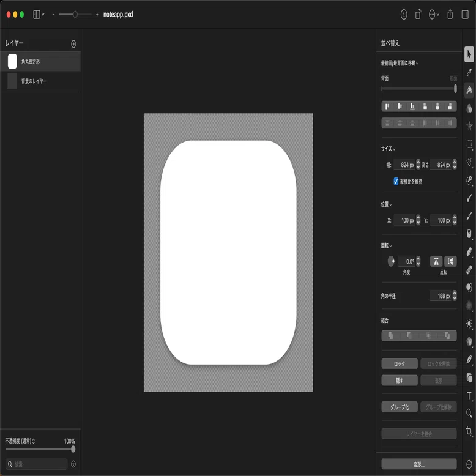
Task: Open the sidebar layout dropdown in title bar
Action: pos(39,14)
